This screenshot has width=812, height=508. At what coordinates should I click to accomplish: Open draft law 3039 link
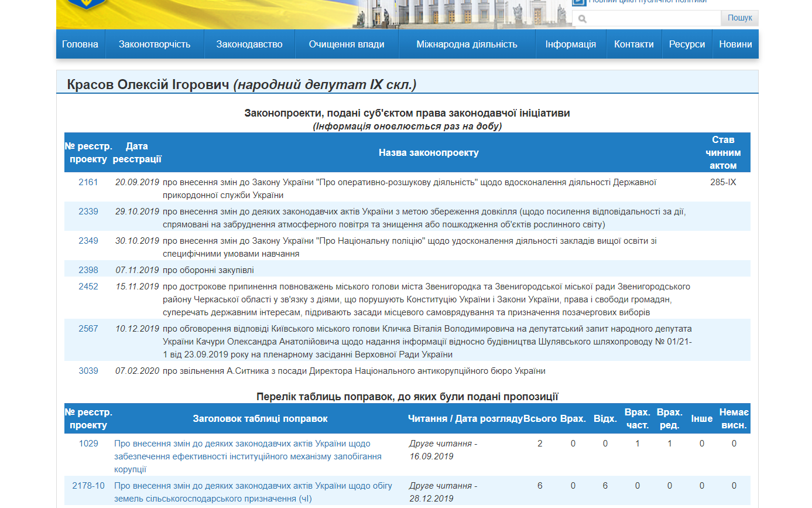point(88,371)
